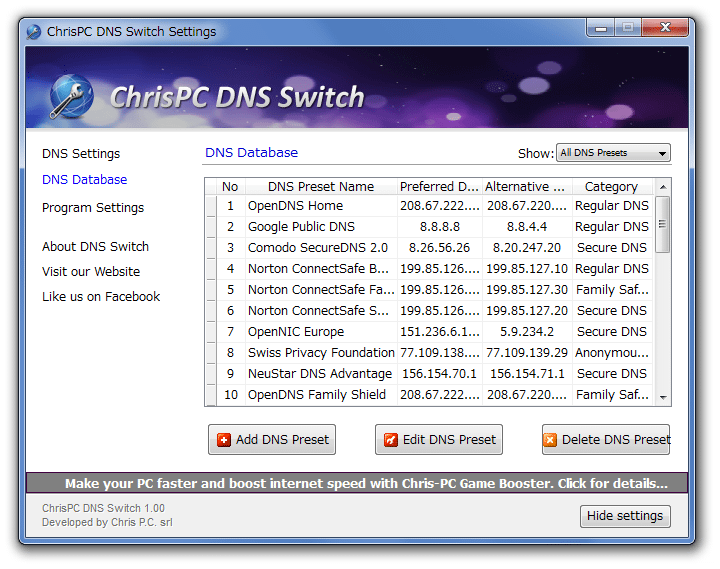Viewport: 720px width, 569px height.
Task: Click the pencil icon on Edit DNS Preset
Action: click(391, 440)
